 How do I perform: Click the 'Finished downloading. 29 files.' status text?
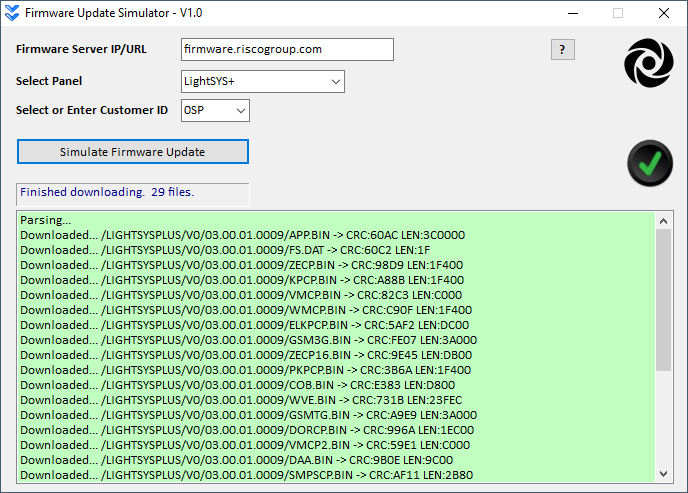pos(107,192)
